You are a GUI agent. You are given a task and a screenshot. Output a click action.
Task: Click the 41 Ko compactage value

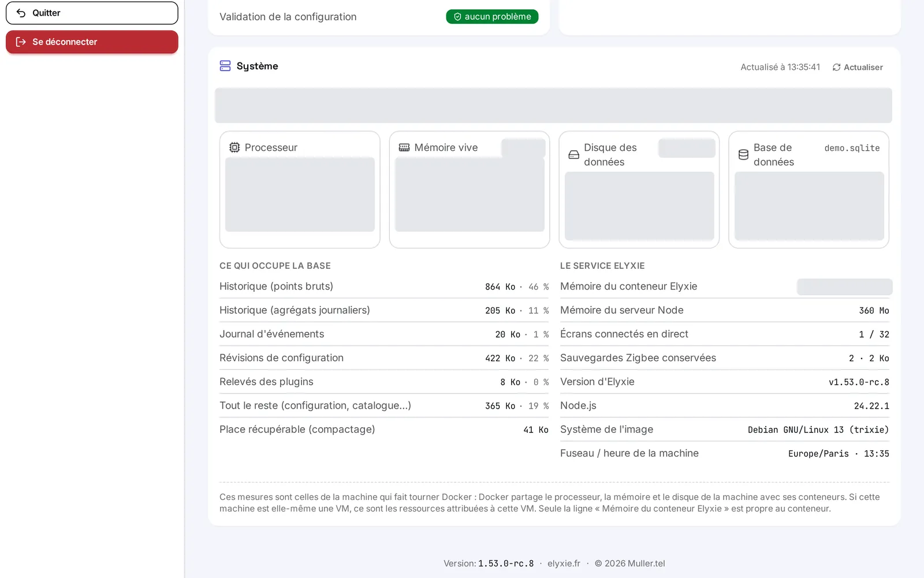point(536,429)
